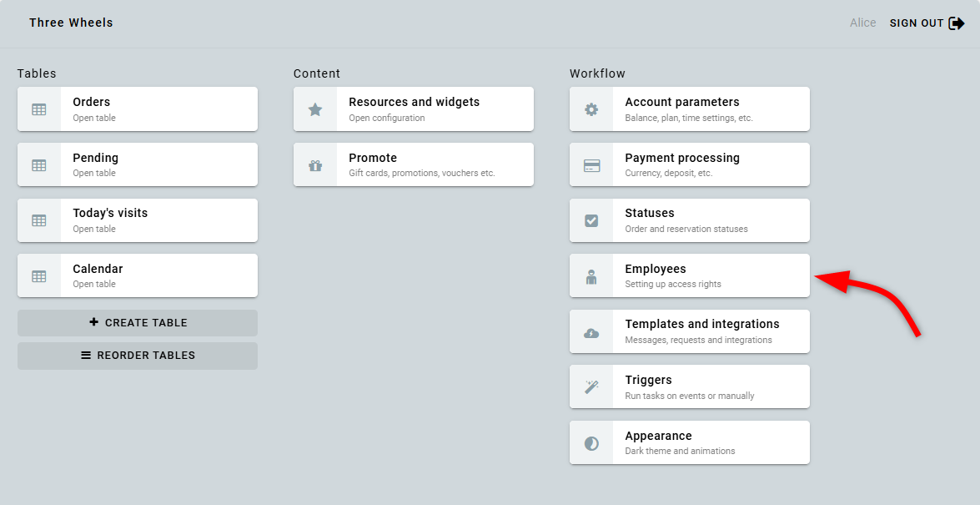Open the Today's visits table
The height and width of the screenshot is (505, 980).
pyautogui.click(x=138, y=220)
